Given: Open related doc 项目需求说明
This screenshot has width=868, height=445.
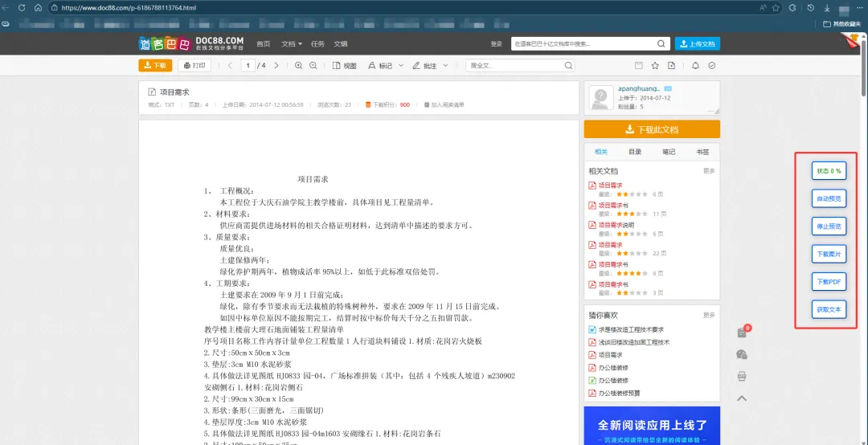Looking at the screenshot, I should (616, 225).
